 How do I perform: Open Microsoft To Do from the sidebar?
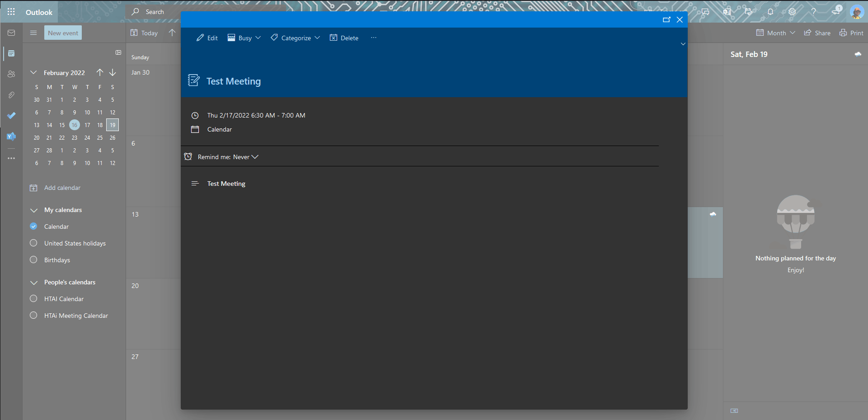tap(11, 116)
